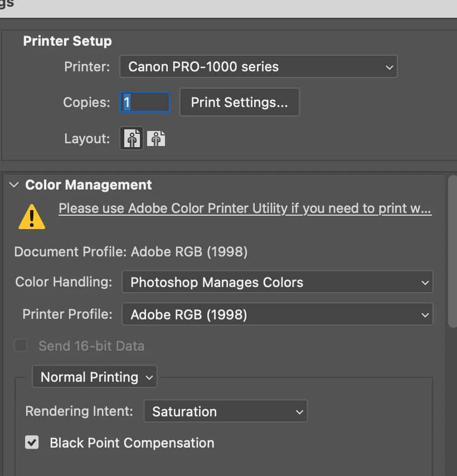The width and height of the screenshot is (457, 476).
Task: Open the Color Handling dropdown
Action: [278, 282]
